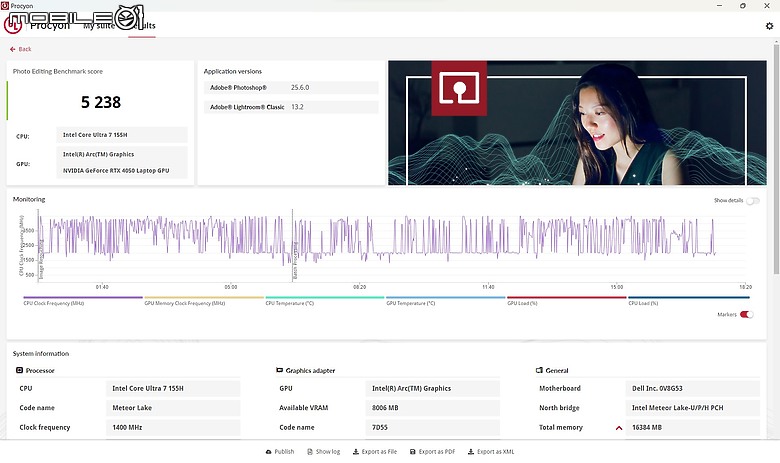The height and width of the screenshot is (463, 780).
Task: Click the Photo Editing benchmark logo image
Action: click(x=459, y=88)
